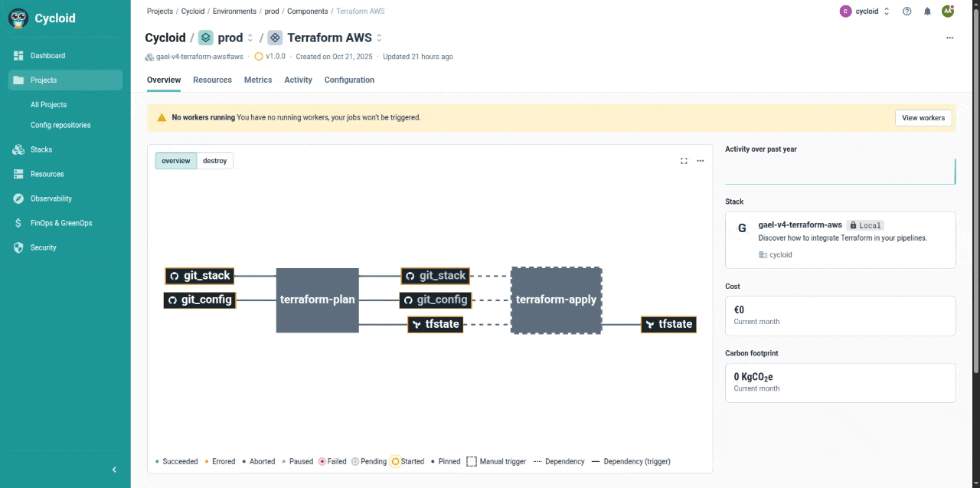Open the Terraform AWS component switcher
Screen dimensions: 980x488
pos(379,38)
